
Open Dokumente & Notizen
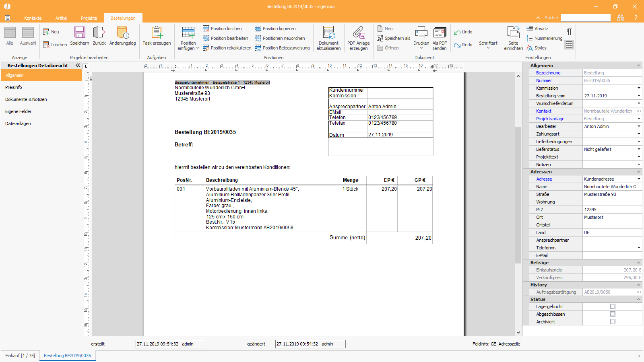tap(41, 99)
